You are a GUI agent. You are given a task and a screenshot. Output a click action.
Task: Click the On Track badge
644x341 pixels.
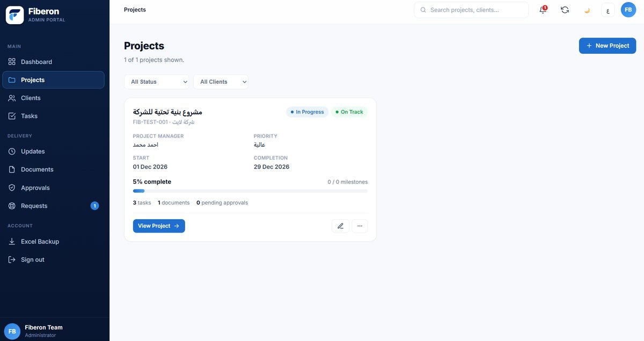point(349,112)
